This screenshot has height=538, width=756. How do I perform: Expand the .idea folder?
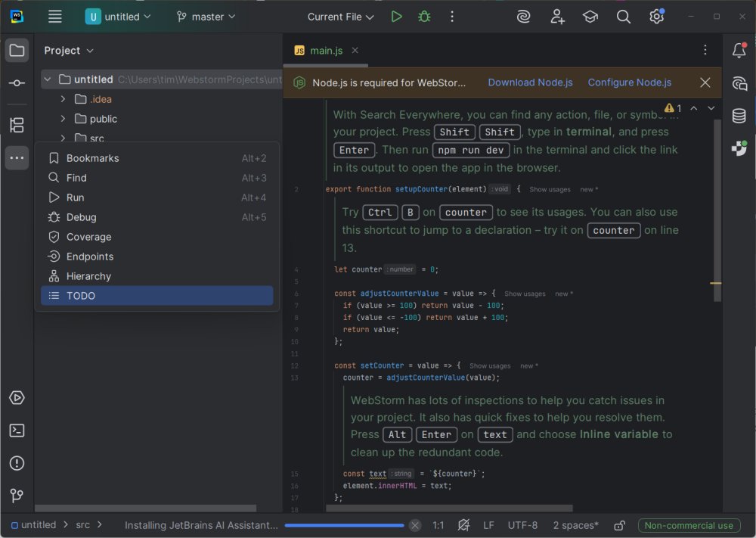pyautogui.click(x=64, y=99)
